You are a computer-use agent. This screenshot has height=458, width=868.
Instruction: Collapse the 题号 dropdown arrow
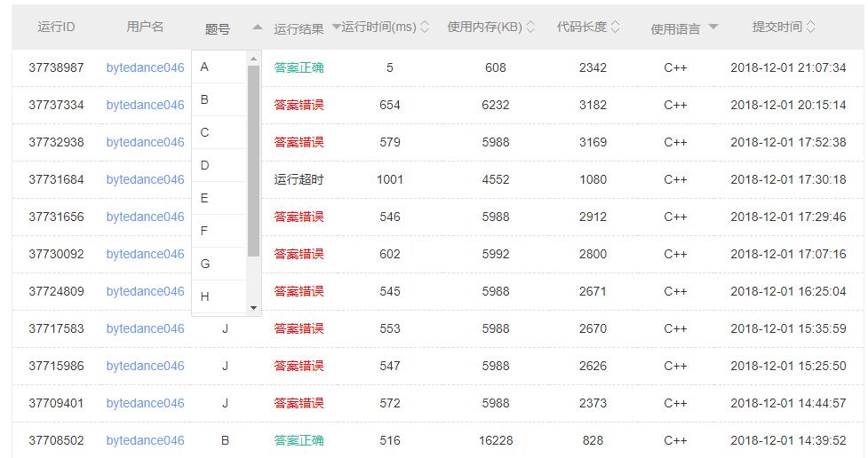coord(257,28)
